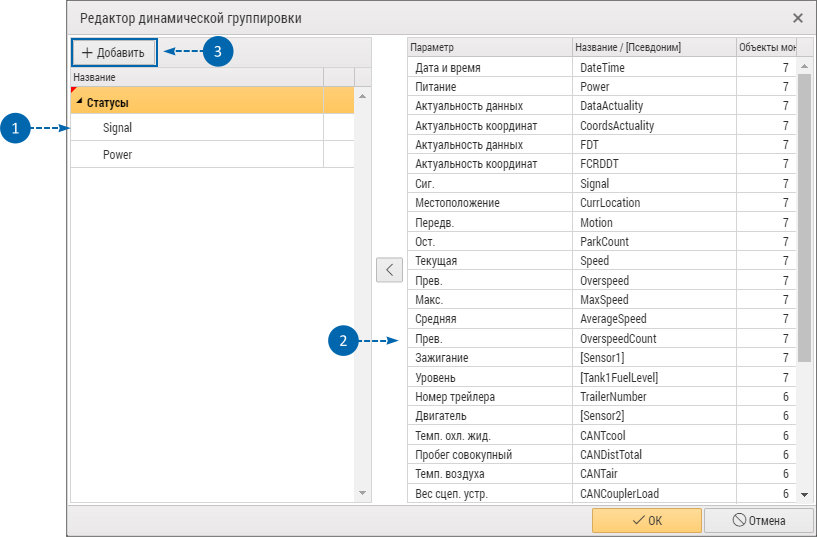Select the Макс. parameter row

click(x=602, y=299)
